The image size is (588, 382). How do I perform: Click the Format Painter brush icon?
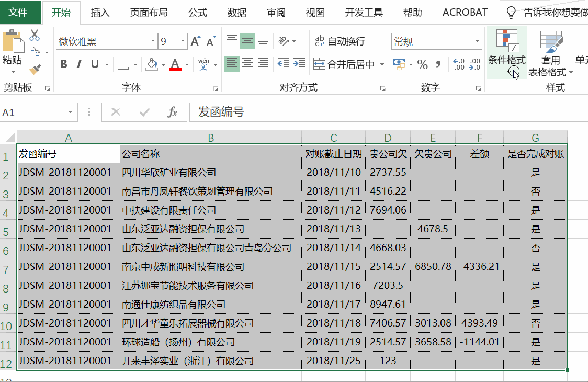pyautogui.click(x=35, y=70)
